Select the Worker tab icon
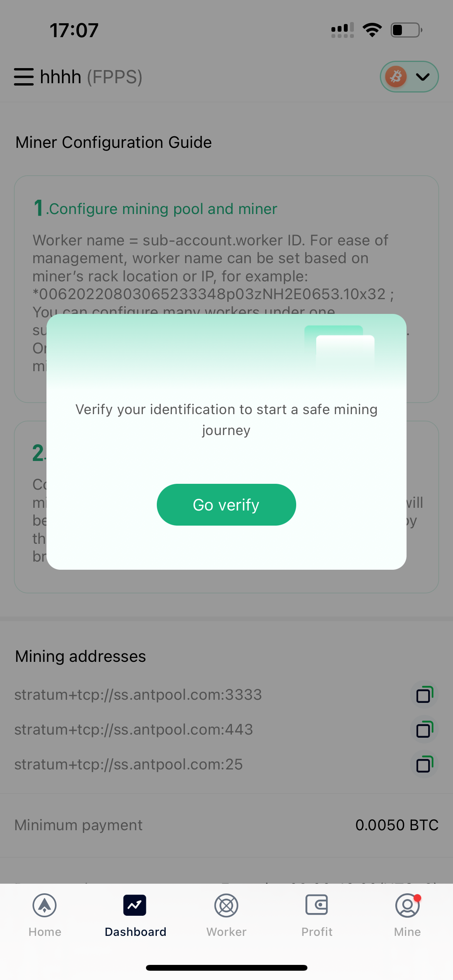Screen dimensions: 453x980 click(x=226, y=905)
